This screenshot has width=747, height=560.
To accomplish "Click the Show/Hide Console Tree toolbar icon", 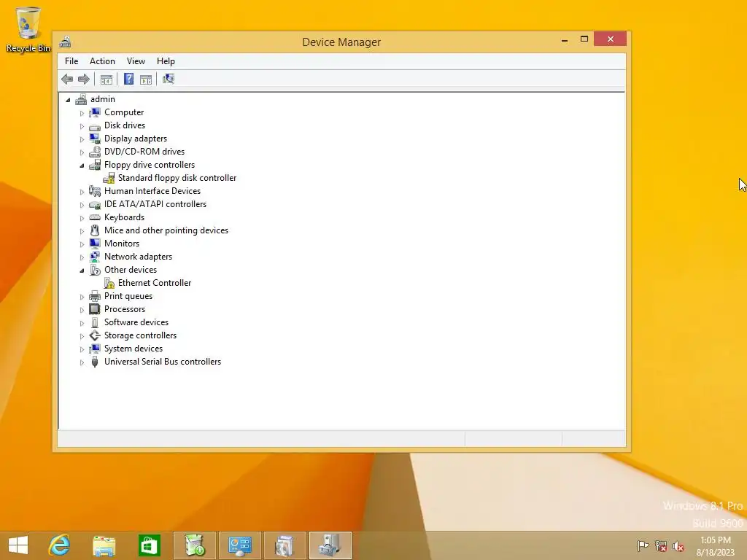I will click(x=107, y=79).
